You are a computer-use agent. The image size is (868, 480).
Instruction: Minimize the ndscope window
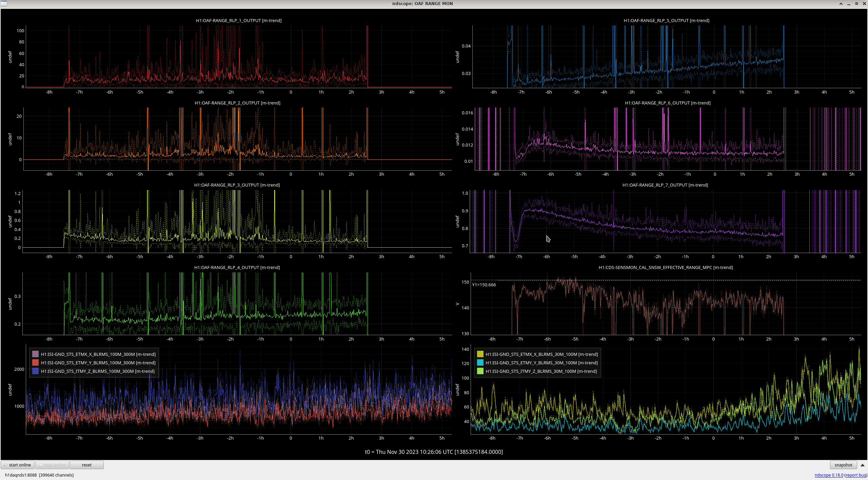(x=849, y=3)
